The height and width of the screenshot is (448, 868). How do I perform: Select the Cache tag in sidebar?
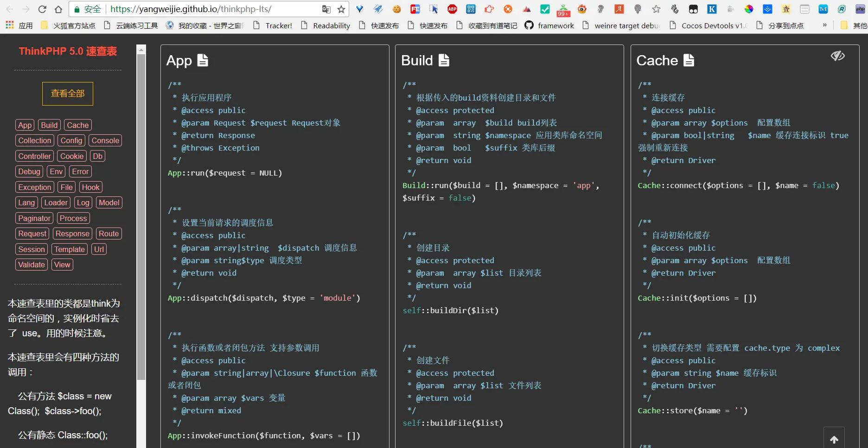(78, 125)
